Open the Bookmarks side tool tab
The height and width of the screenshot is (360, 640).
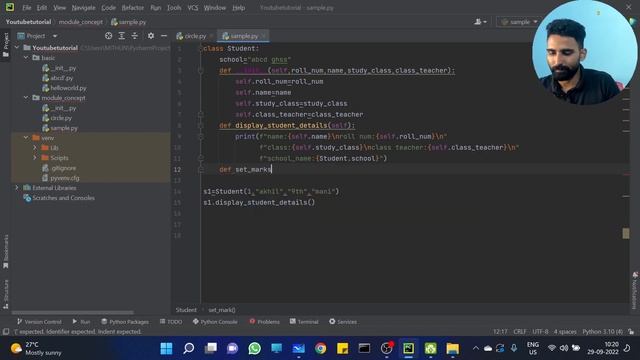(6, 251)
